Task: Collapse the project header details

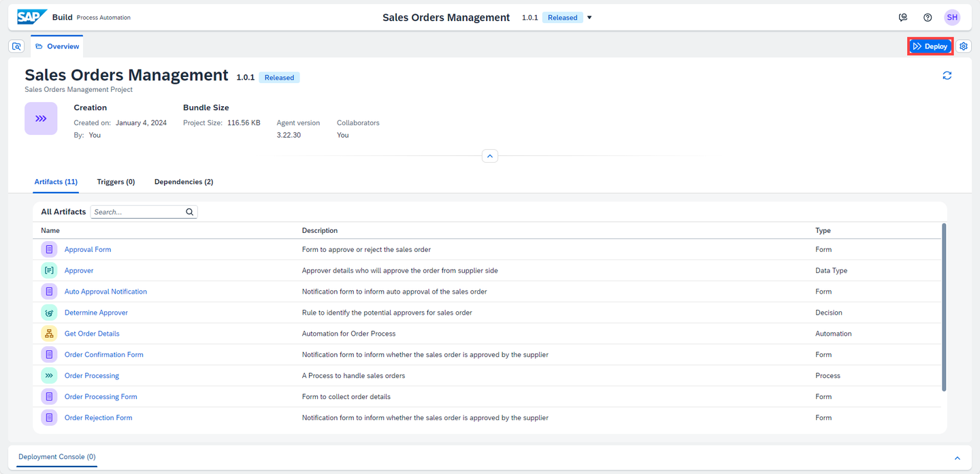Action: pos(490,156)
